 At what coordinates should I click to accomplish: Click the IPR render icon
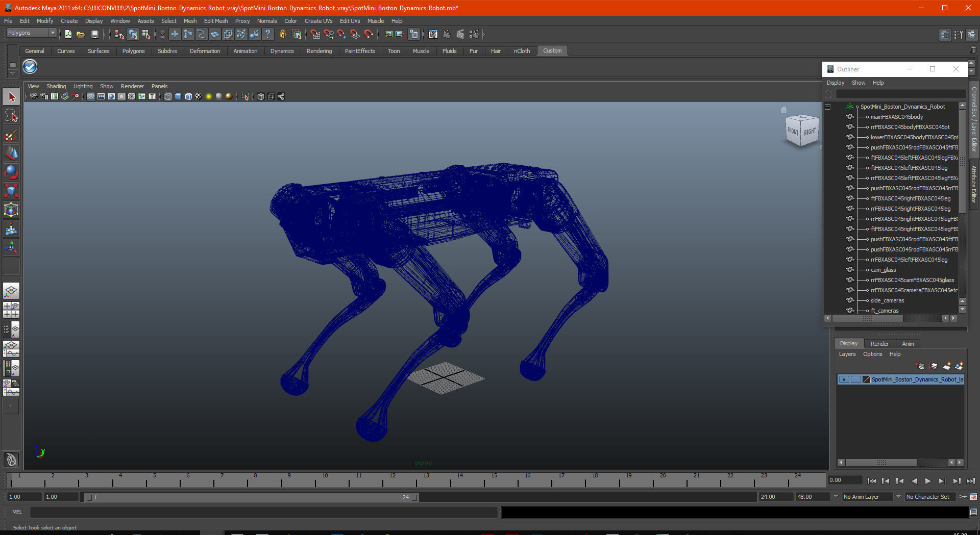(x=460, y=34)
